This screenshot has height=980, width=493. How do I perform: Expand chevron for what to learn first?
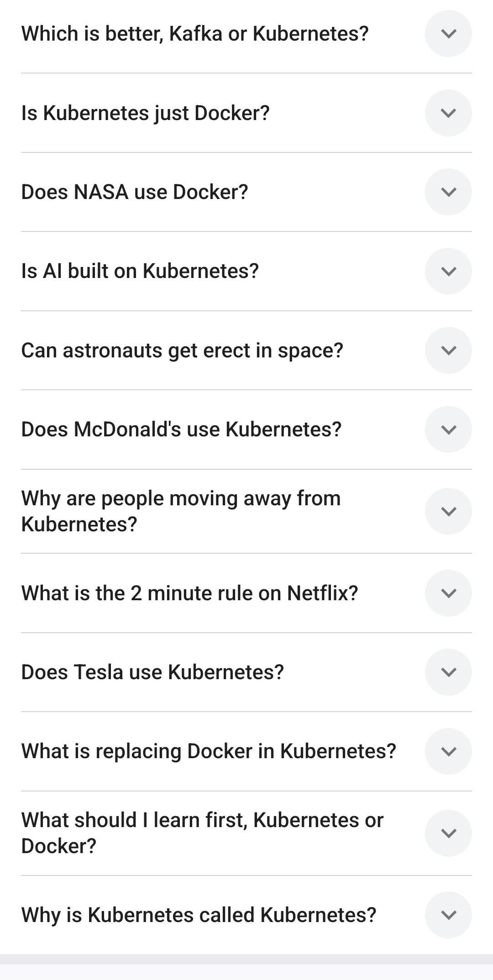coord(448,833)
